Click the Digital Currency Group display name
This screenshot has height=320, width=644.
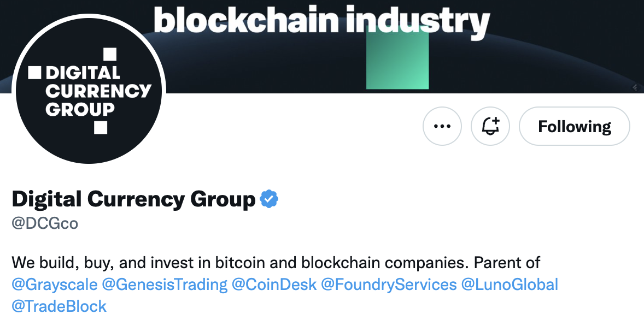click(134, 199)
